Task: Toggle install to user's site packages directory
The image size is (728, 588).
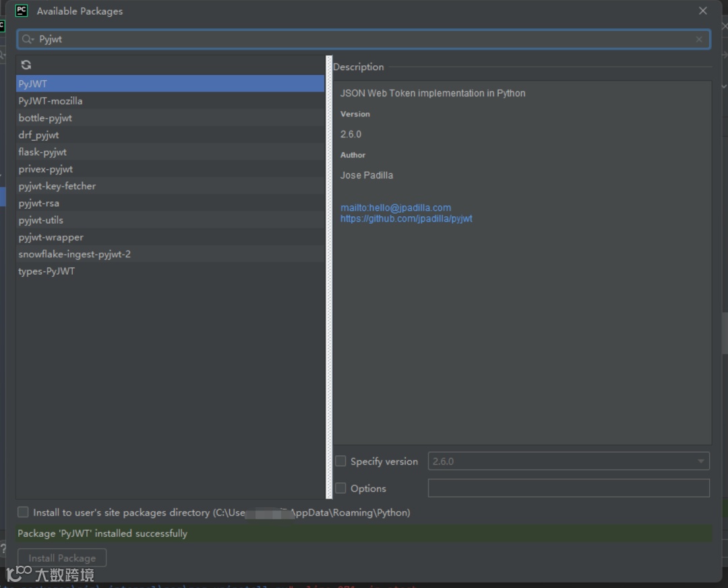Action: (x=23, y=512)
